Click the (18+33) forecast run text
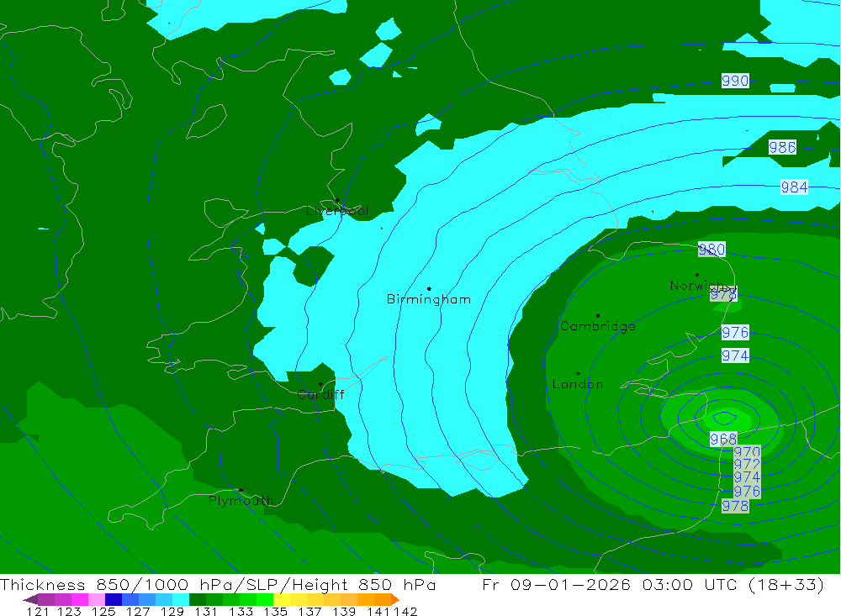Image resolution: width=841 pixels, height=616 pixels. pyautogui.click(x=785, y=584)
